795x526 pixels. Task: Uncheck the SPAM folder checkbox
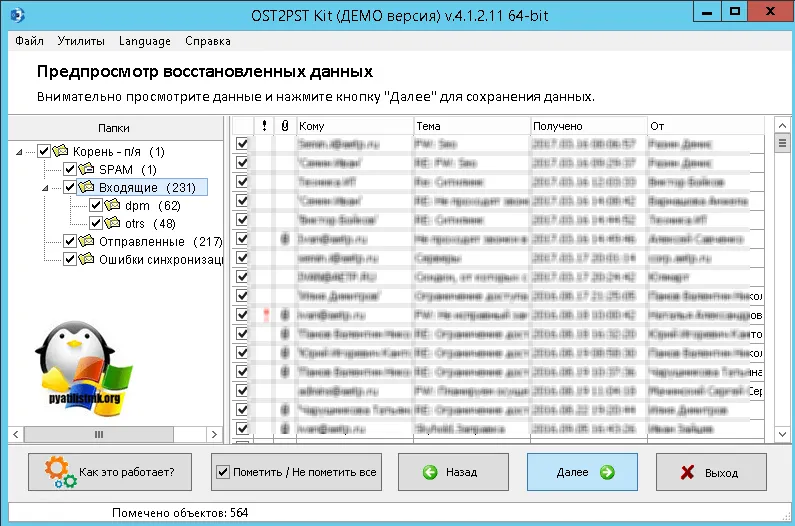click(x=70, y=169)
